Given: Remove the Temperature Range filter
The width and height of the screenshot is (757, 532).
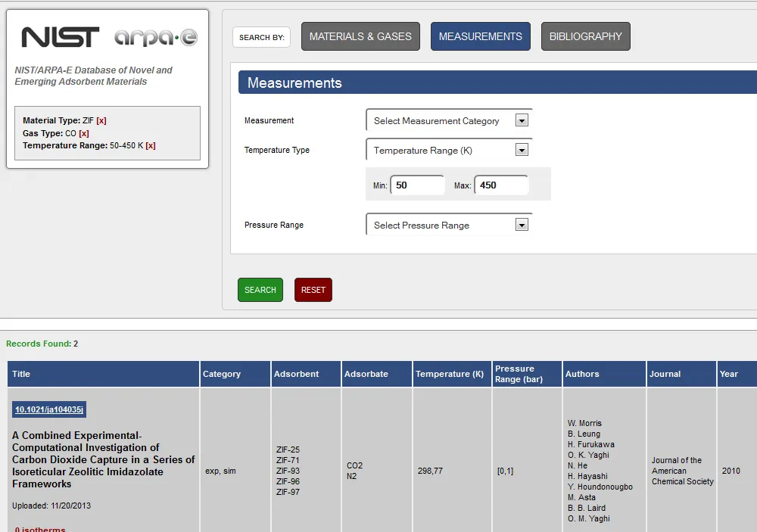Looking at the screenshot, I should click(151, 145).
